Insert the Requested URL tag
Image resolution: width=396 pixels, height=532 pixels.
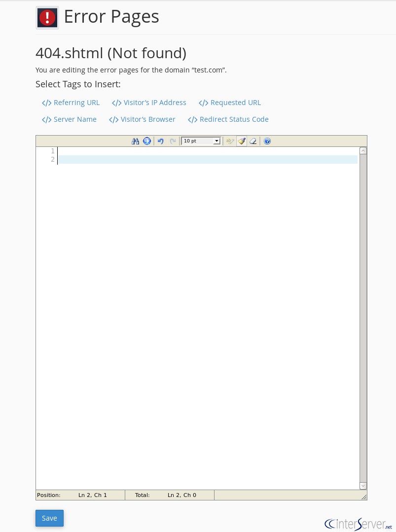[230, 103]
